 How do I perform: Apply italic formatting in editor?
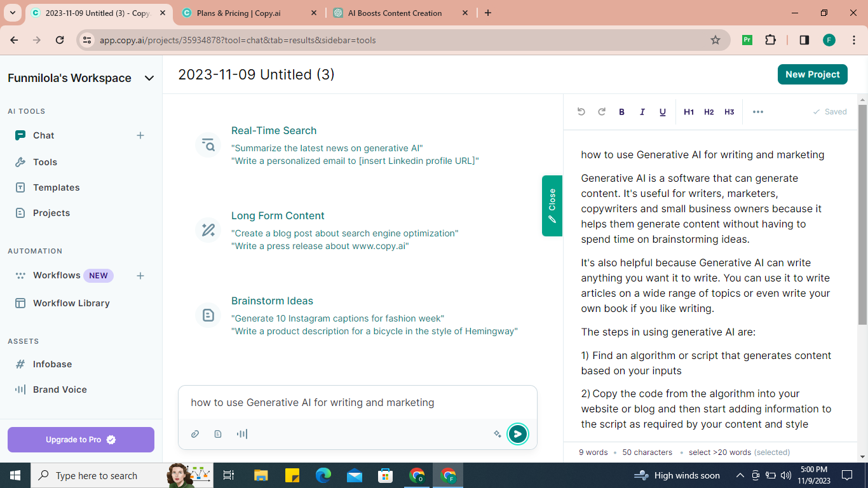point(642,112)
